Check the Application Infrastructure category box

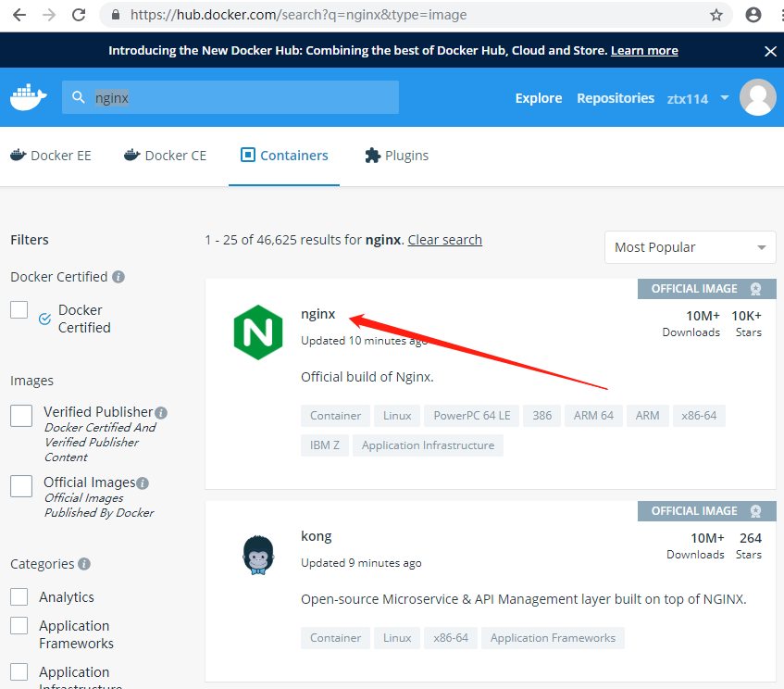pos(19,672)
